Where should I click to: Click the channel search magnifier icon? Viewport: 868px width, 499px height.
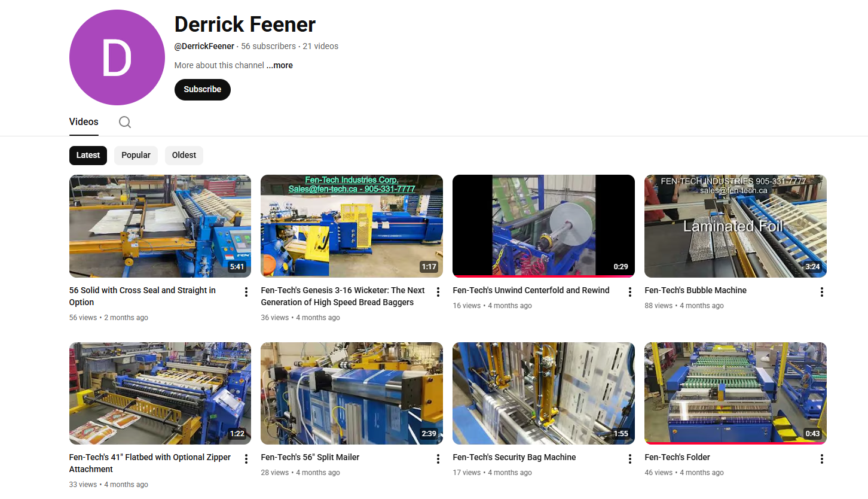[124, 122]
